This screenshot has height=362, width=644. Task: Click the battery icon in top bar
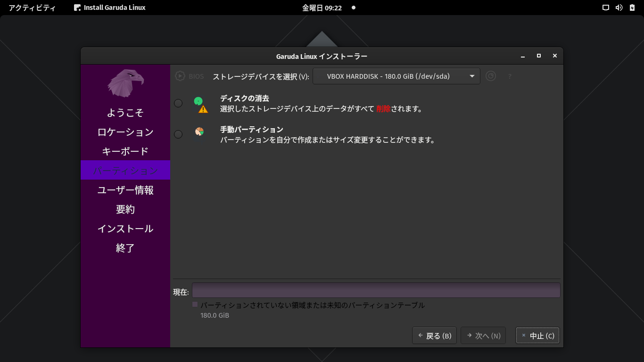click(x=632, y=8)
